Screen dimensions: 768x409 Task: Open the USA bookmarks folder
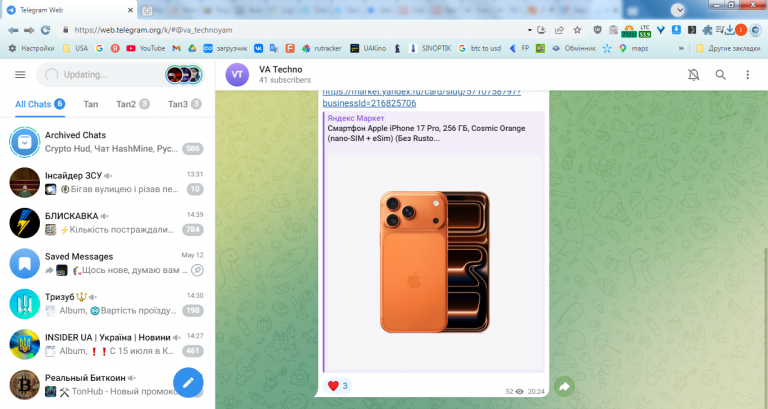[75, 48]
